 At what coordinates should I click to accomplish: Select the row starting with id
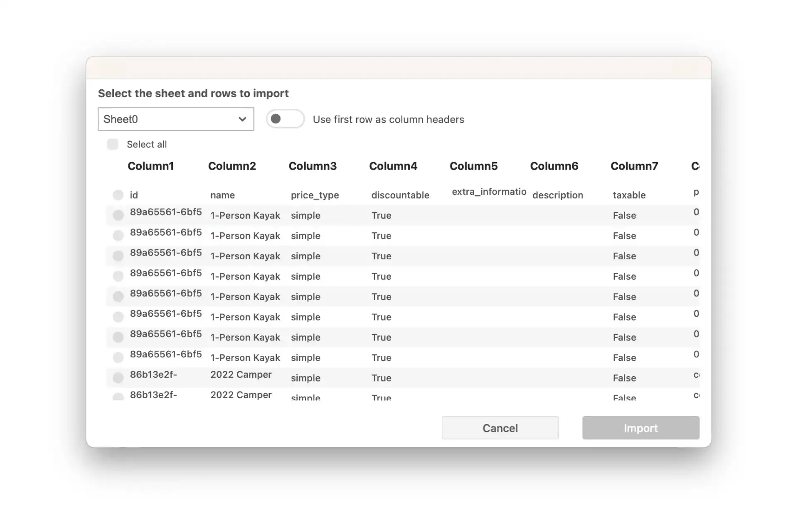tap(118, 195)
